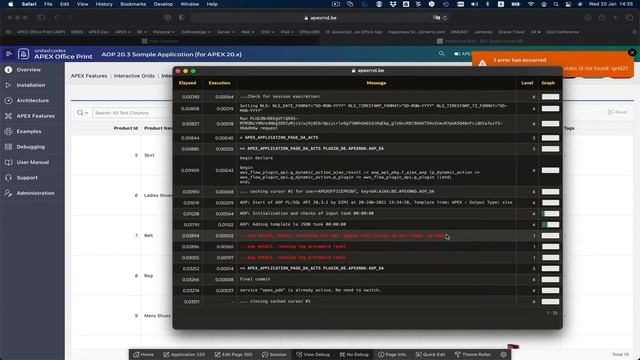Click the Execution column header
The width and height of the screenshot is (640, 360).
(219, 83)
